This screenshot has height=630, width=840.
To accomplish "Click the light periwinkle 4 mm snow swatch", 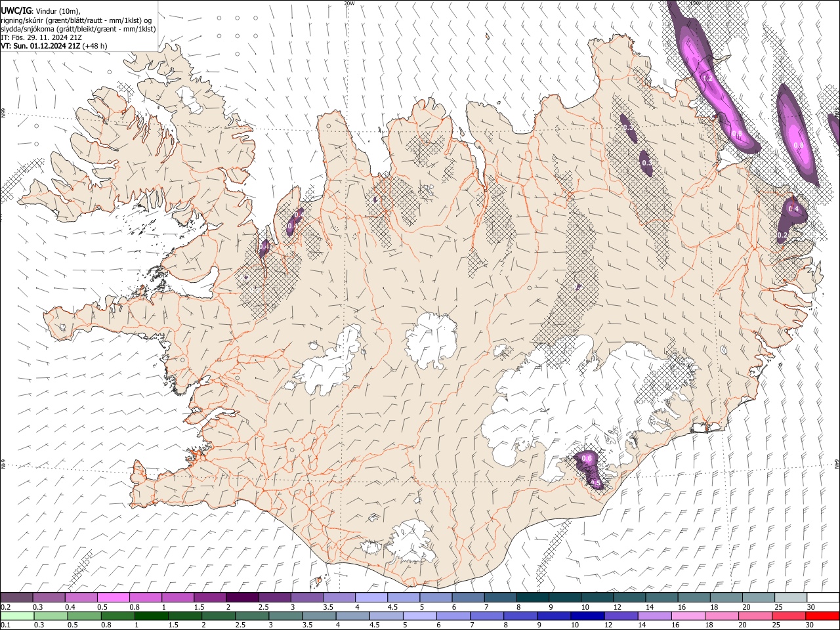I will pyautogui.click(x=371, y=597).
